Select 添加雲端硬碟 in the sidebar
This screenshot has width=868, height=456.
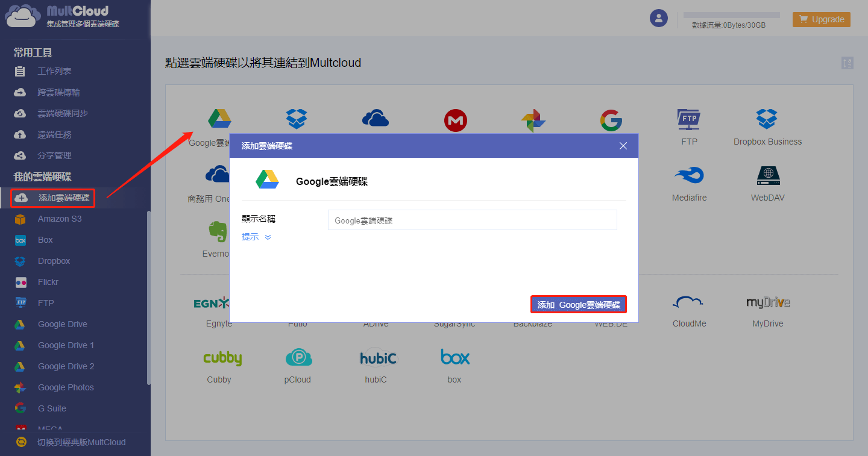point(53,198)
